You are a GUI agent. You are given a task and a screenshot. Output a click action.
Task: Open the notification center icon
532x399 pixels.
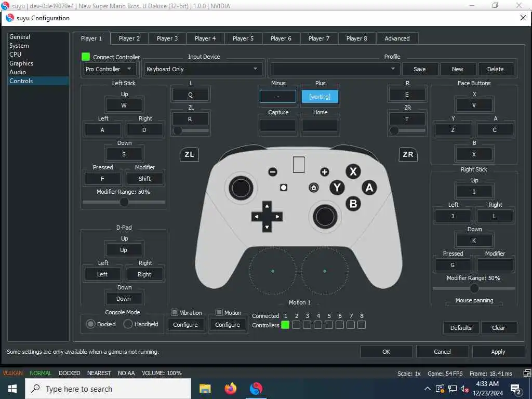(x=516, y=389)
